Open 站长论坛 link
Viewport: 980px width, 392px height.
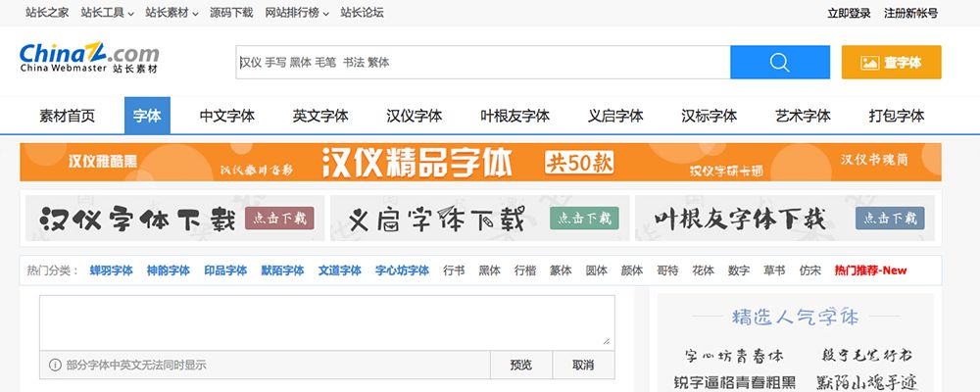pyautogui.click(x=362, y=13)
